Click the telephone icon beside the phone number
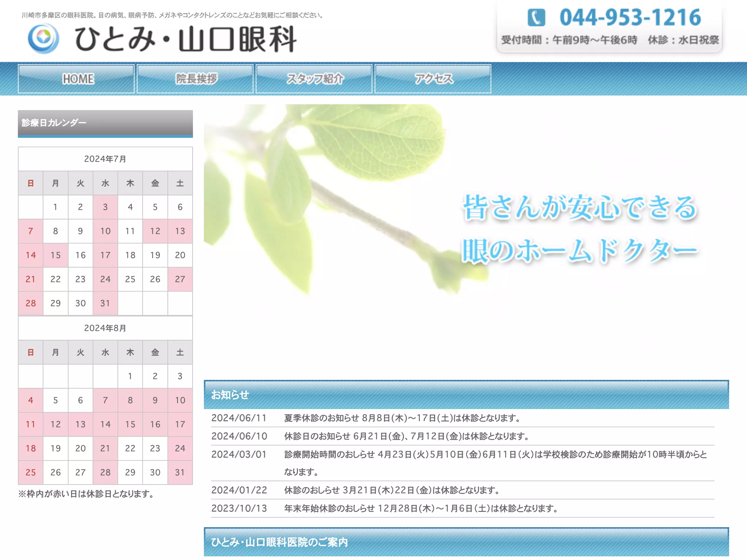Viewport: 747px width, 560px height. point(536,17)
